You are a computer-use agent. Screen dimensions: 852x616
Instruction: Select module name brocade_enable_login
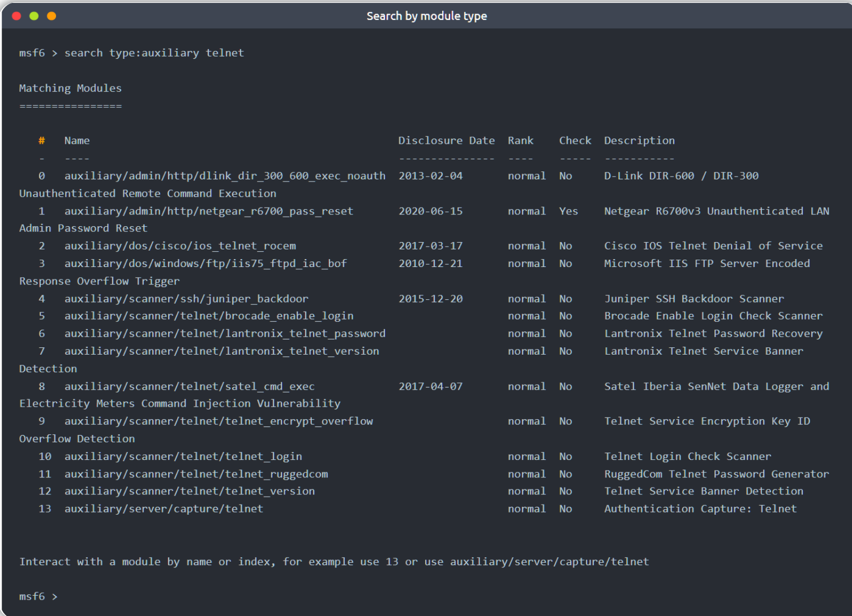coord(209,316)
